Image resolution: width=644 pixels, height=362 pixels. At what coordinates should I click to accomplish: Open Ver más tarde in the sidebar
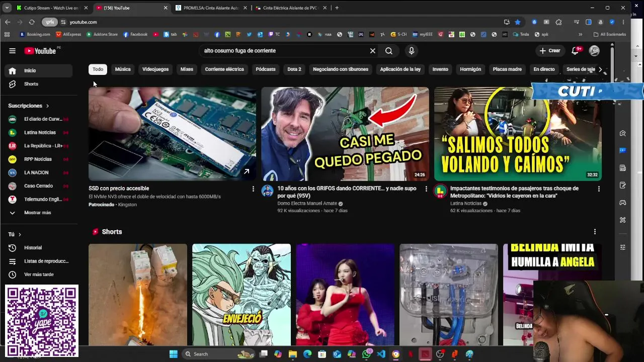click(39, 275)
